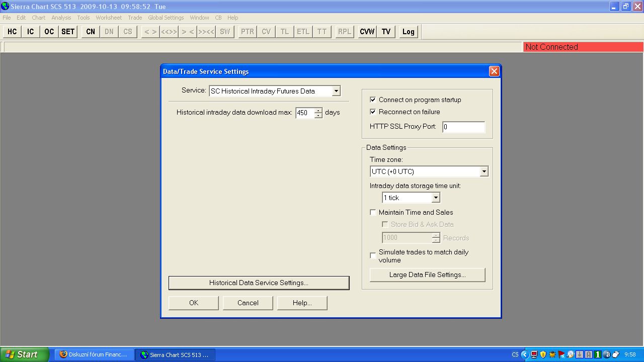644x362 pixels.
Task: Click the CV toolbar button
Action: (266, 32)
